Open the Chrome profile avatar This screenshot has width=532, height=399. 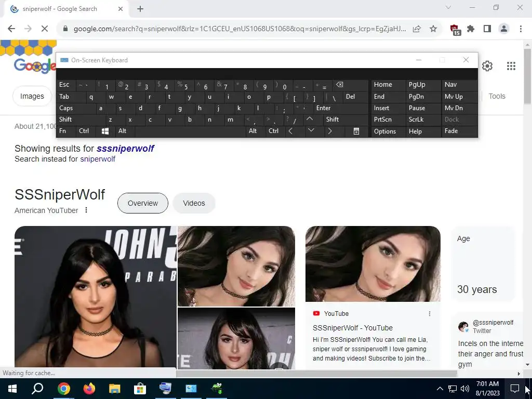pos(504,29)
